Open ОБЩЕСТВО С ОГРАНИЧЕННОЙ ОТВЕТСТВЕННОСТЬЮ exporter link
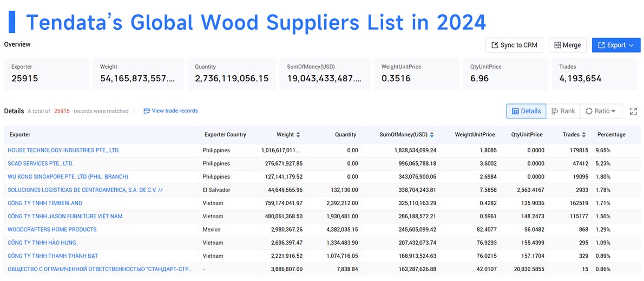Image resolution: width=644 pixels, height=281 pixels. (x=100, y=269)
